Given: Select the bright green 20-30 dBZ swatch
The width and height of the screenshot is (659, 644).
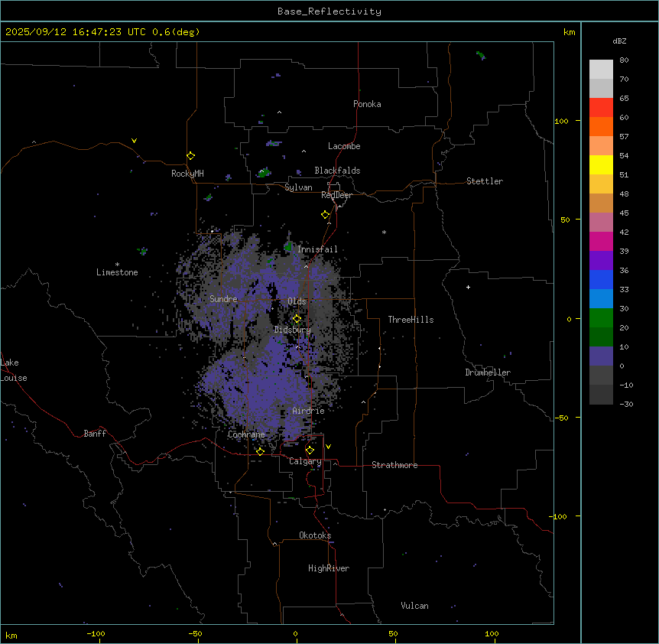Looking at the screenshot, I should pyautogui.click(x=601, y=318).
